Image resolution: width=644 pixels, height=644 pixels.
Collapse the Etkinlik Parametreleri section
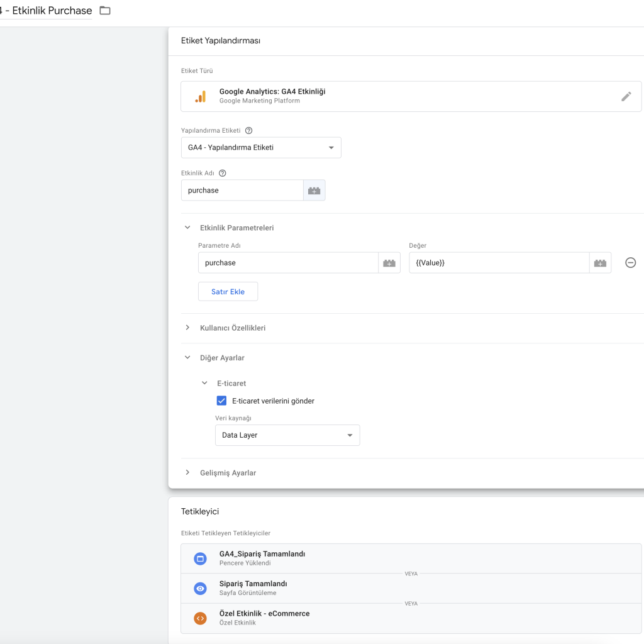pyautogui.click(x=187, y=228)
